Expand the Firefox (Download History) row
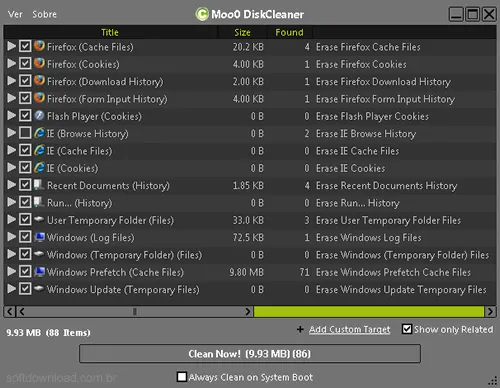 (12, 81)
